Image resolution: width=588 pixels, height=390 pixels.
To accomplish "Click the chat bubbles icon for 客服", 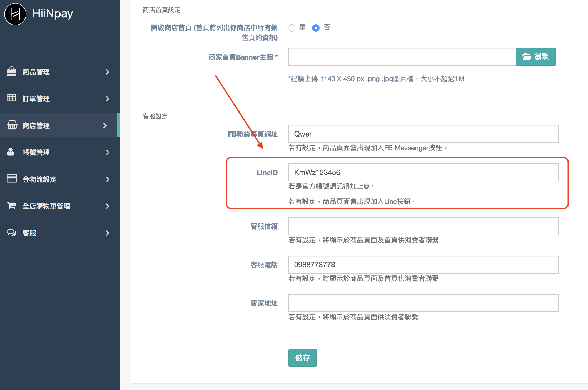I will click(12, 232).
